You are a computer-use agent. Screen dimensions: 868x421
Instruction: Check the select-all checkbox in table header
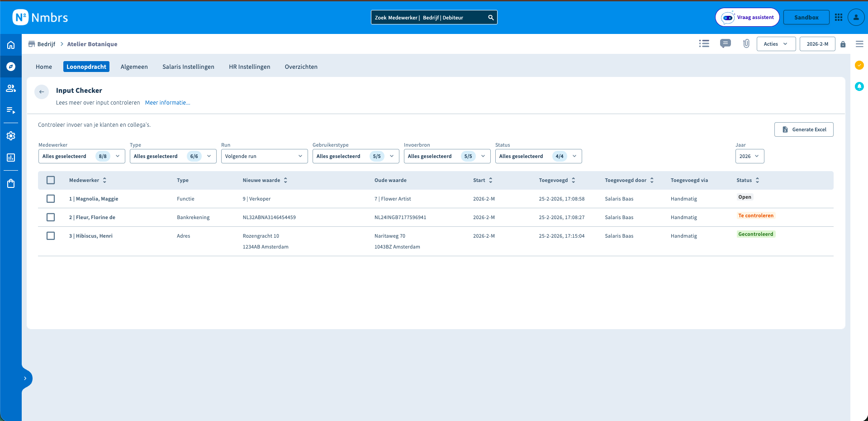pos(51,180)
